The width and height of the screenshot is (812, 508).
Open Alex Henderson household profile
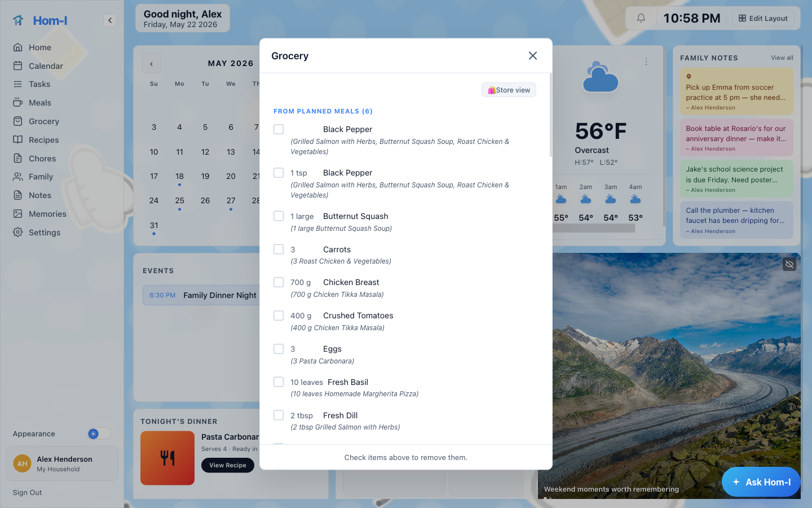coord(62,463)
